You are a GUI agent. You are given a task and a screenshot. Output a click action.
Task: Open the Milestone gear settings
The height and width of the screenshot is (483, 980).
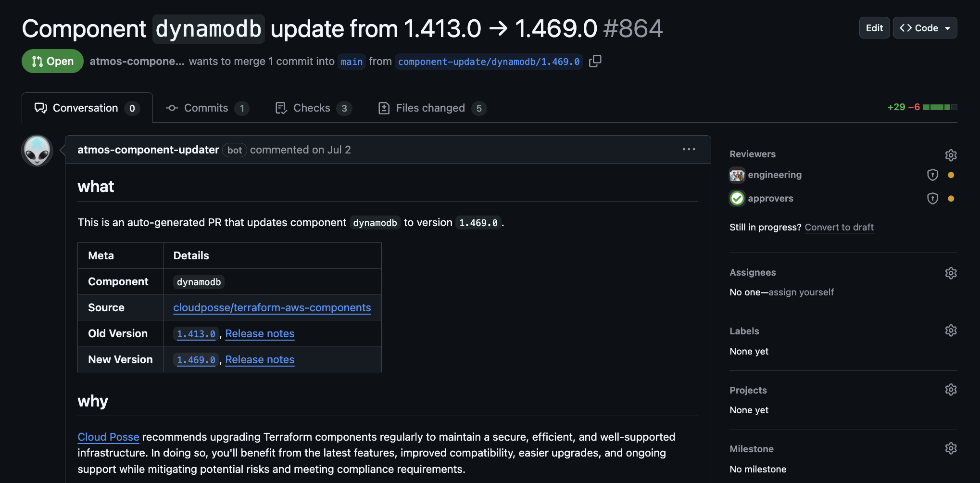pyautogui.click(x=951, y=448)
